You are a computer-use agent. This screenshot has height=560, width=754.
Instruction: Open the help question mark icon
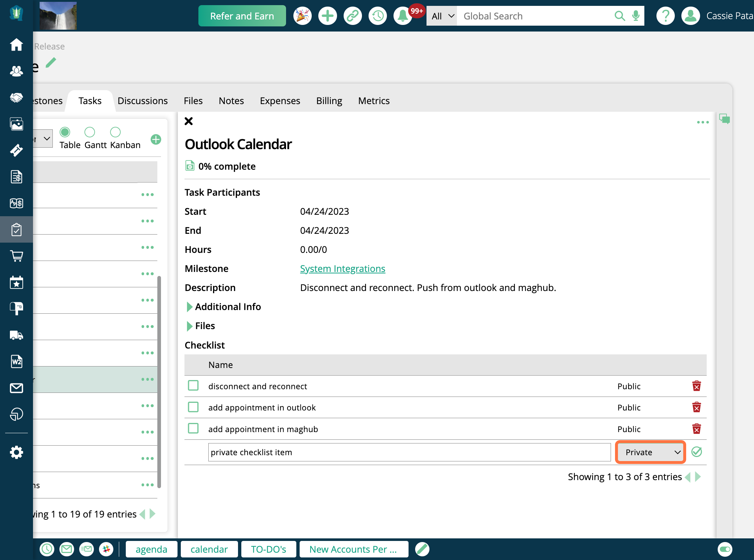point(665,16)
